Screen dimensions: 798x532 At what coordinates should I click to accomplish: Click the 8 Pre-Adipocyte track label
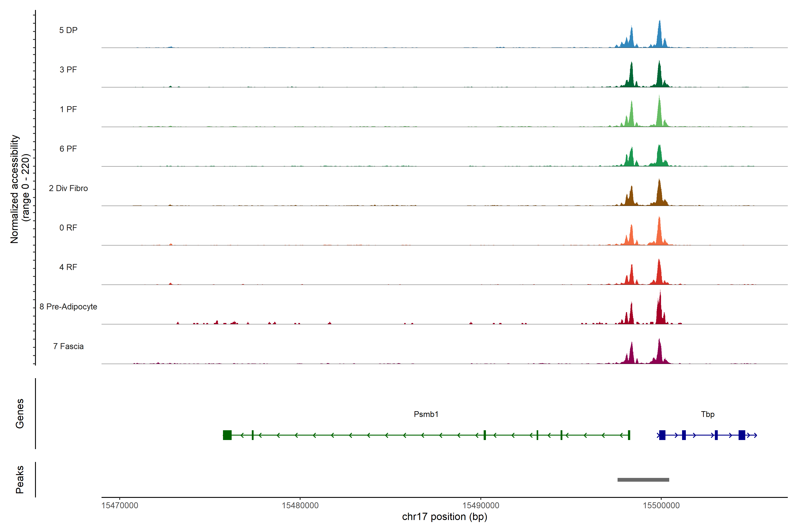click(x=68, y=307)
